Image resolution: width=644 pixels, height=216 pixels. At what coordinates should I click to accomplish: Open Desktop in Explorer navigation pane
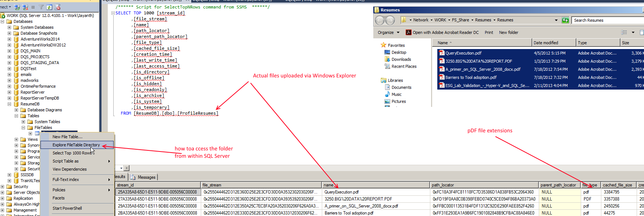point(399,52)
